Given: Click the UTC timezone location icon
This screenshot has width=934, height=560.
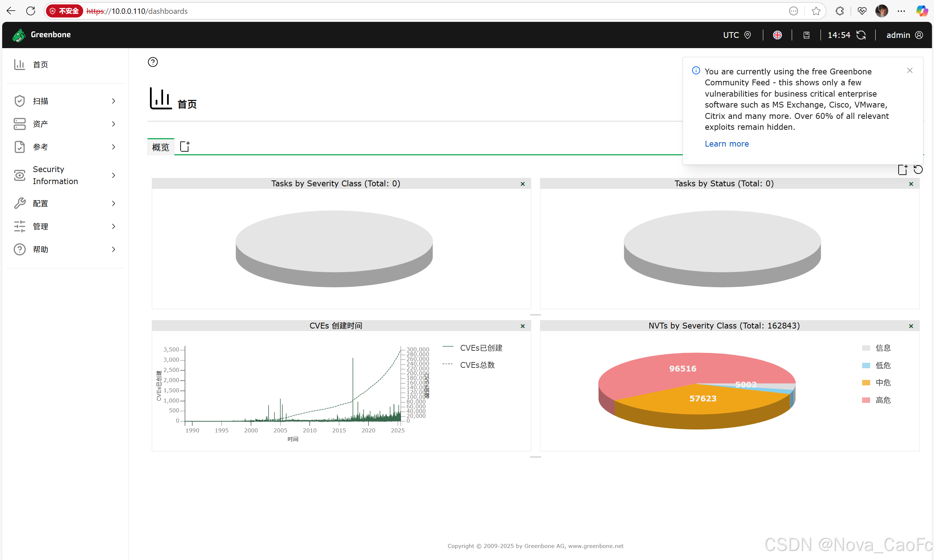Looking at the screenshot, I should pyautogui.click(x=747, y=35).
